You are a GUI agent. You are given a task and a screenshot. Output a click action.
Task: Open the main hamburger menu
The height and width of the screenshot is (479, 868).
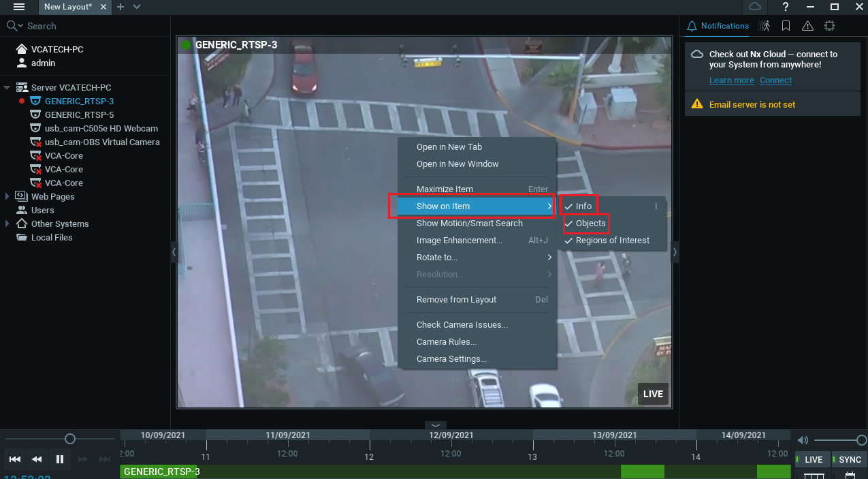click(x=19, y=7)
